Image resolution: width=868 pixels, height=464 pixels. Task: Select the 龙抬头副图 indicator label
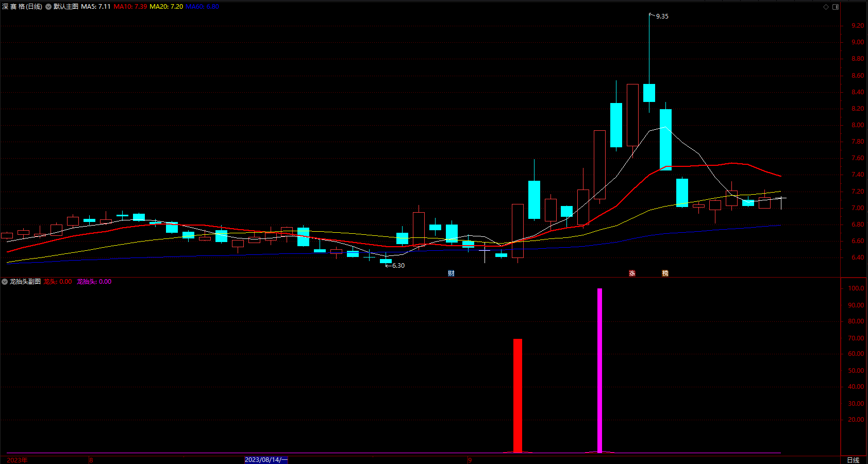[25, 282]
